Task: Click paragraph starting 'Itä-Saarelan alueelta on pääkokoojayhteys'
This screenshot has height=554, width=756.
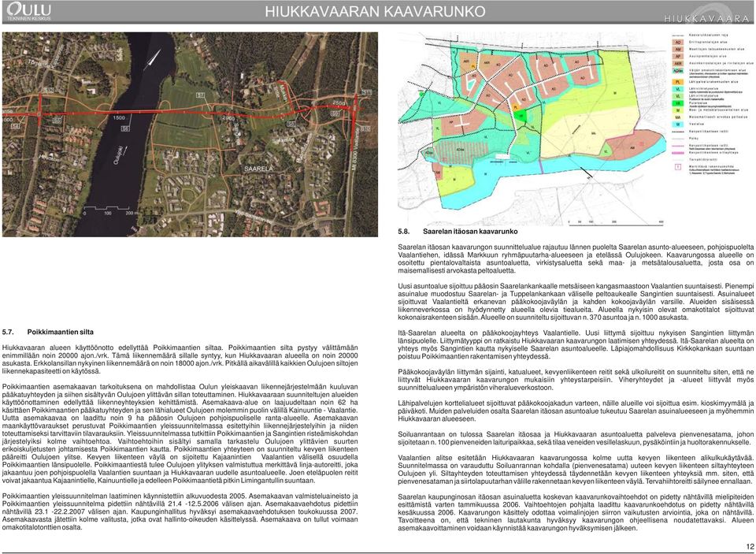Action: click(576, 344)
